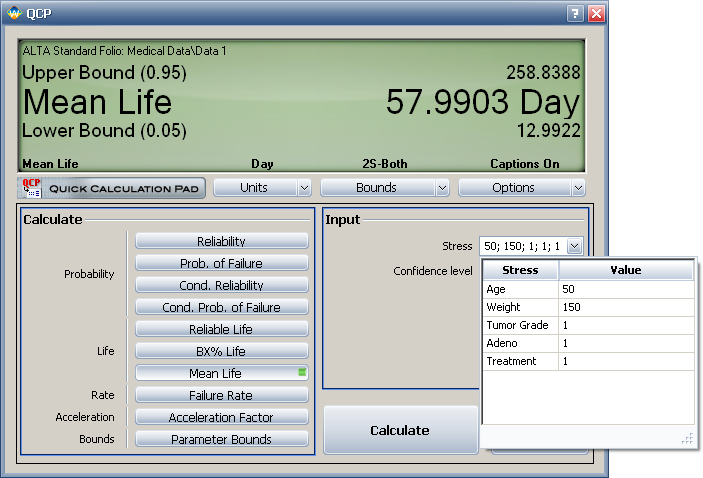
Task: Click the Bounds menu button
Action: coord(378,188)
